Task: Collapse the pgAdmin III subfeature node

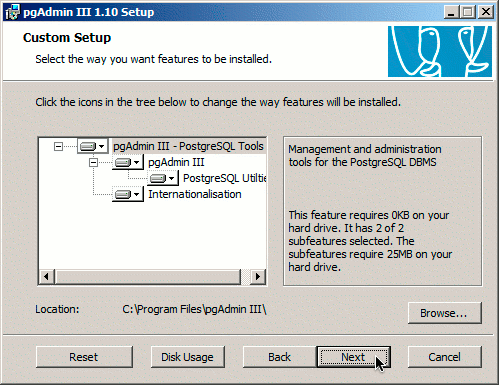Action: pos(93,162)
